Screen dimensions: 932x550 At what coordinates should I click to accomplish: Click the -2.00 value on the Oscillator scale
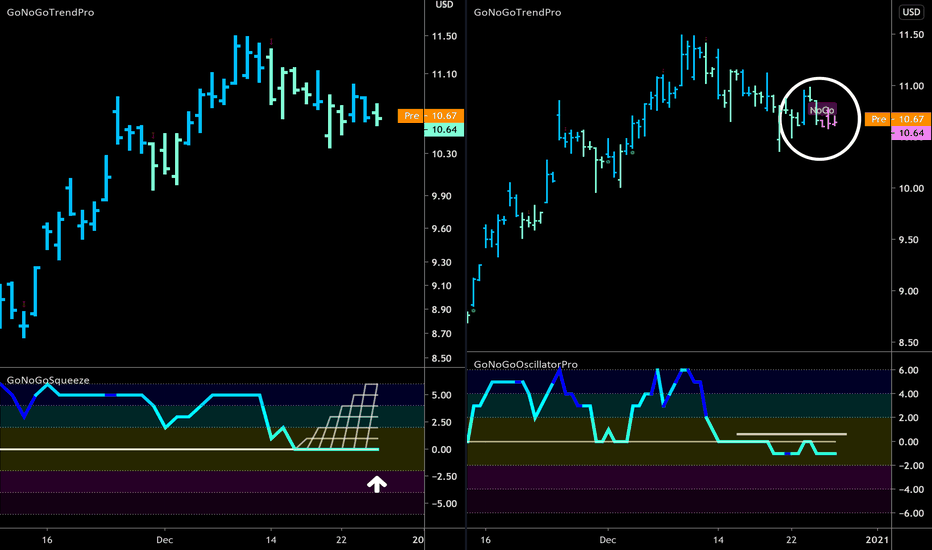click(910, 466)
